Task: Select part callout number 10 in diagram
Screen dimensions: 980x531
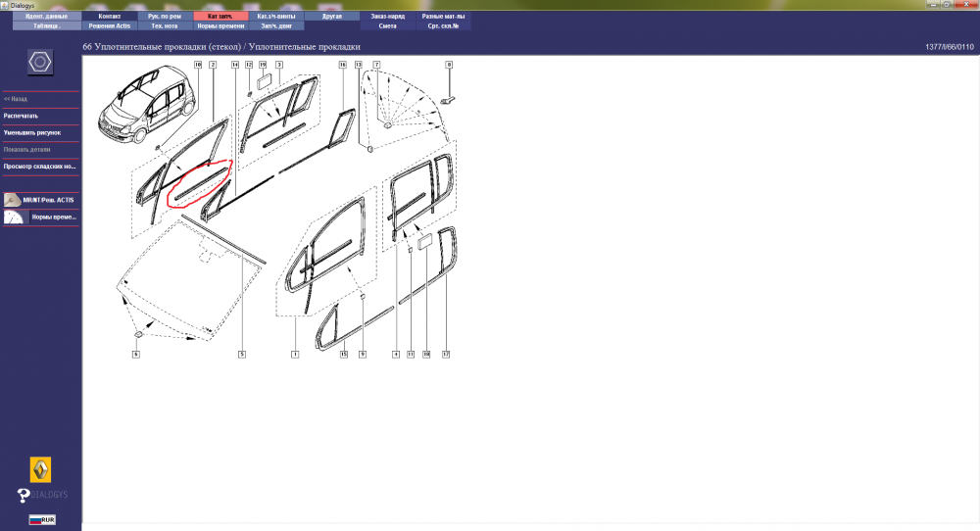Action: click(198, 65)
